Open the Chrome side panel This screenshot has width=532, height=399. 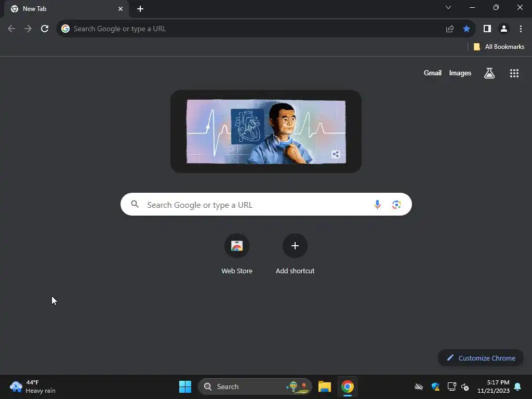click(x=487, y=29)
